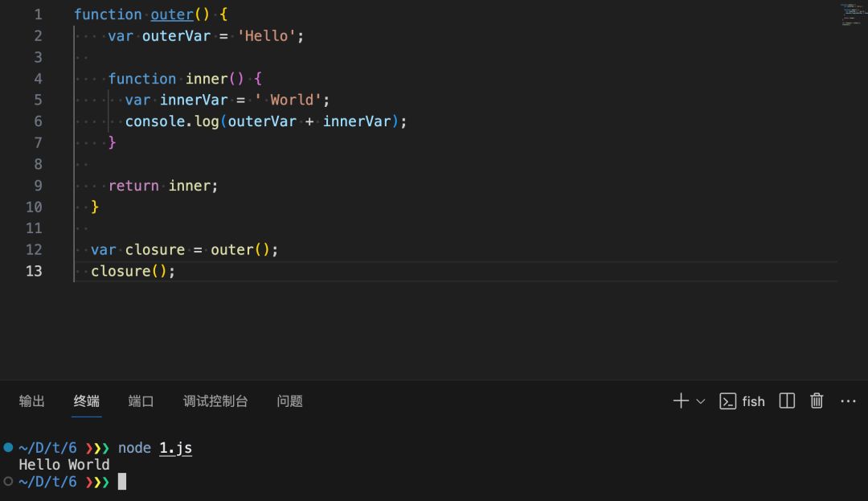The width and height of the screenshot is (868, 501).
Task: Open the panel's more actions ellipsis menu
Action: pyautogui.click(x=848, y=401)
